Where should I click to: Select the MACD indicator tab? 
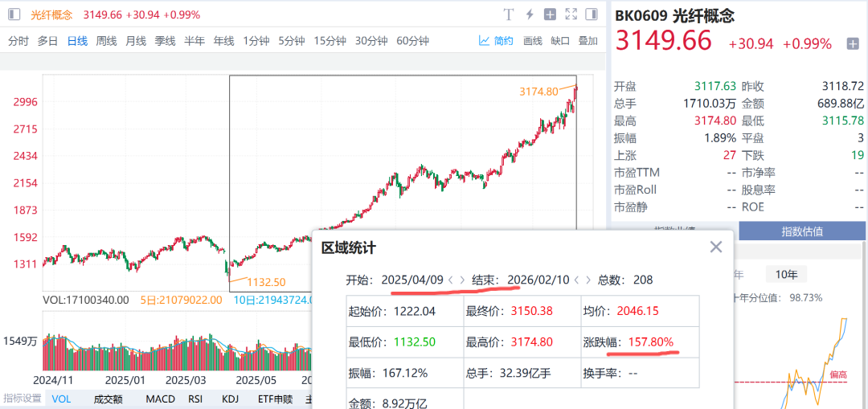pos(161,399)
